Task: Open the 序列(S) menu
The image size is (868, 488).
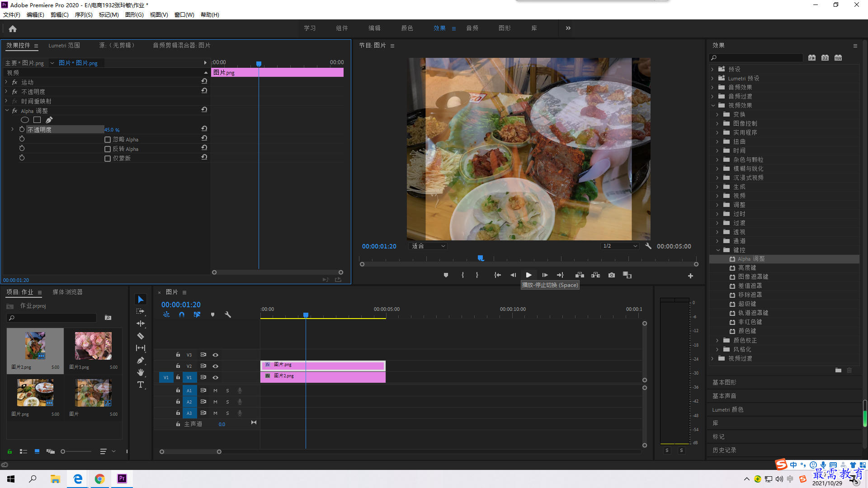Action: coord(84,15)
